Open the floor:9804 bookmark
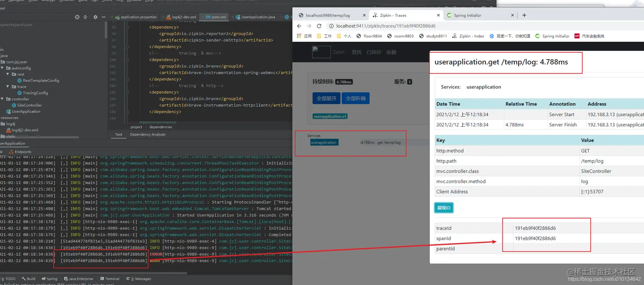644x285 pixels. point(369,36)
